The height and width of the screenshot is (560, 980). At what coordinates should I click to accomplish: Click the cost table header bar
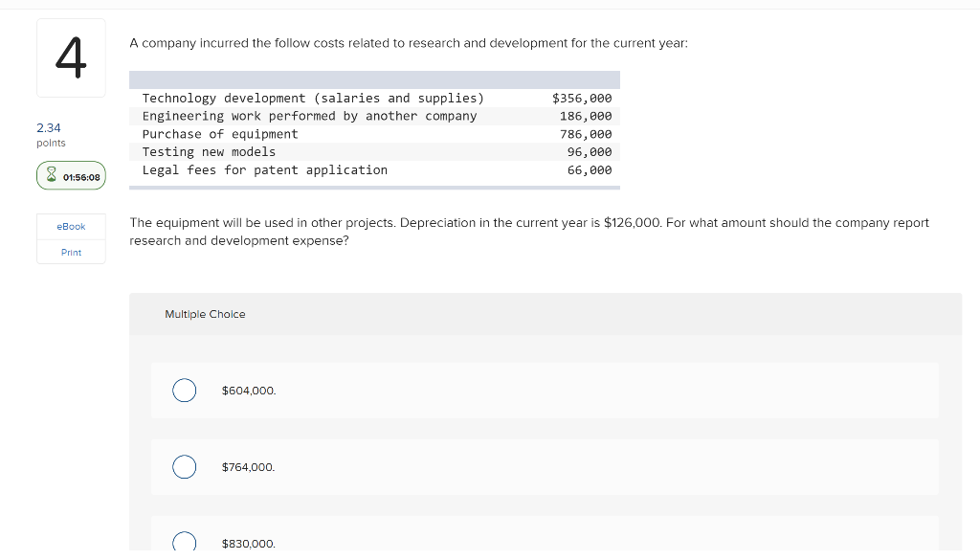click(x=373, y=79)
